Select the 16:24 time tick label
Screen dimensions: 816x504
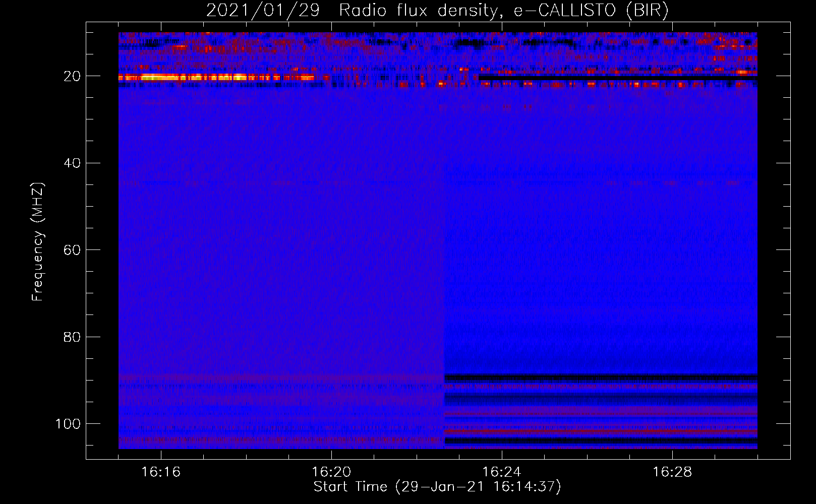click(x=501, y=472)
